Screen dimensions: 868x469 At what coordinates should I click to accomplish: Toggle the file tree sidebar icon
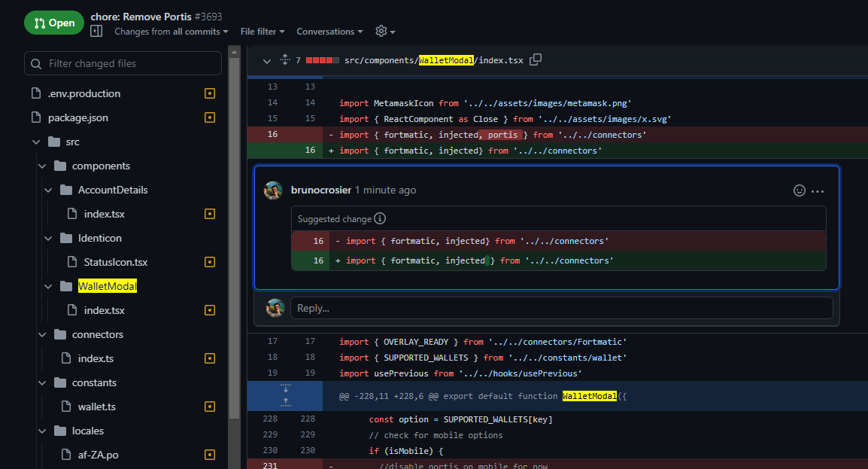(96, 31)
